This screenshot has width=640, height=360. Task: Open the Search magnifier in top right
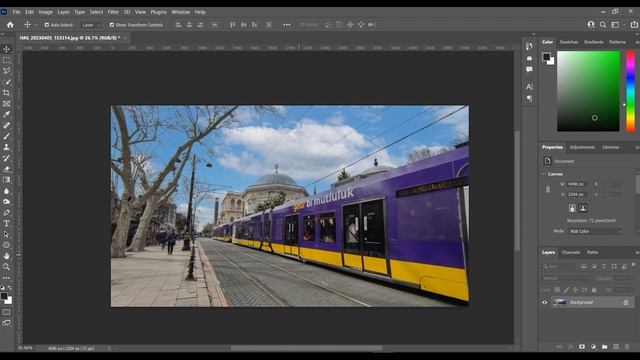(x=603, y=25)
